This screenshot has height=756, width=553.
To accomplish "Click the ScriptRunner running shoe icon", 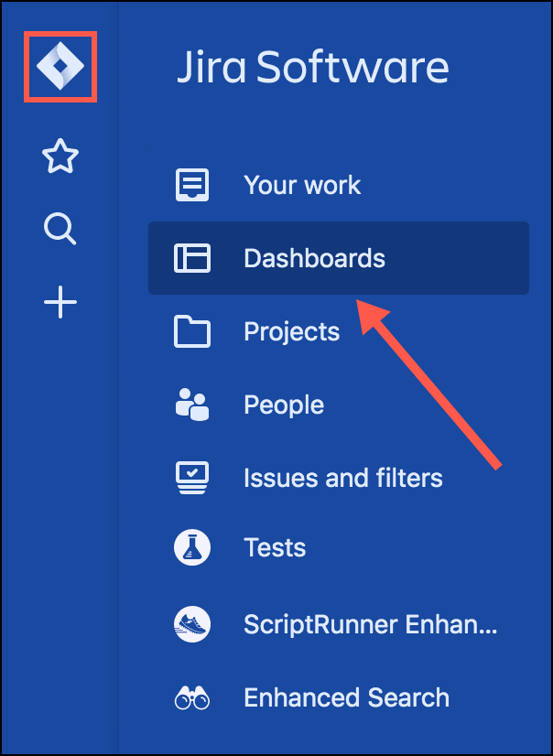I will pyautogui.click(x=192, y=624).
